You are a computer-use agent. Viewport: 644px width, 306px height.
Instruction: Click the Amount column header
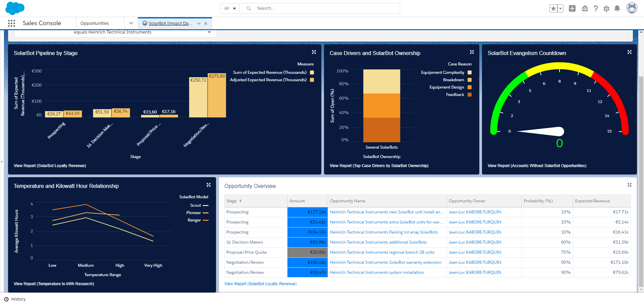click(x=307, y=201)
